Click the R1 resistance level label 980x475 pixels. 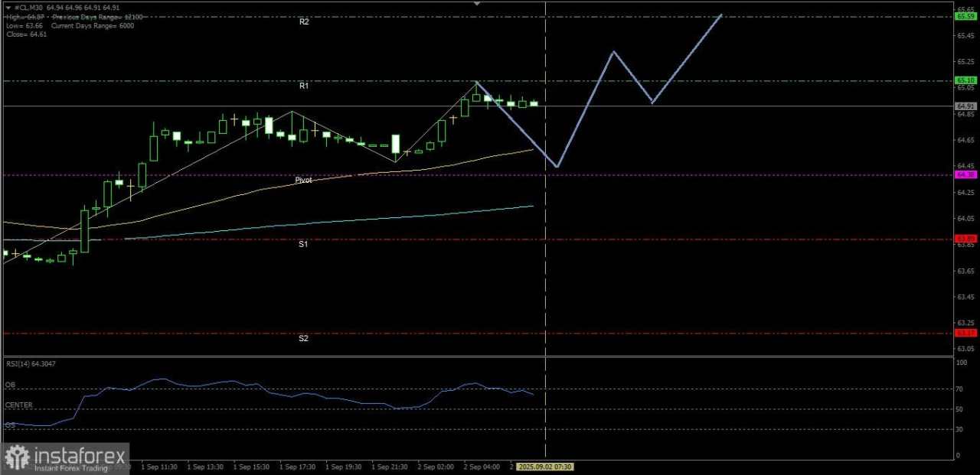click(304, 86)
